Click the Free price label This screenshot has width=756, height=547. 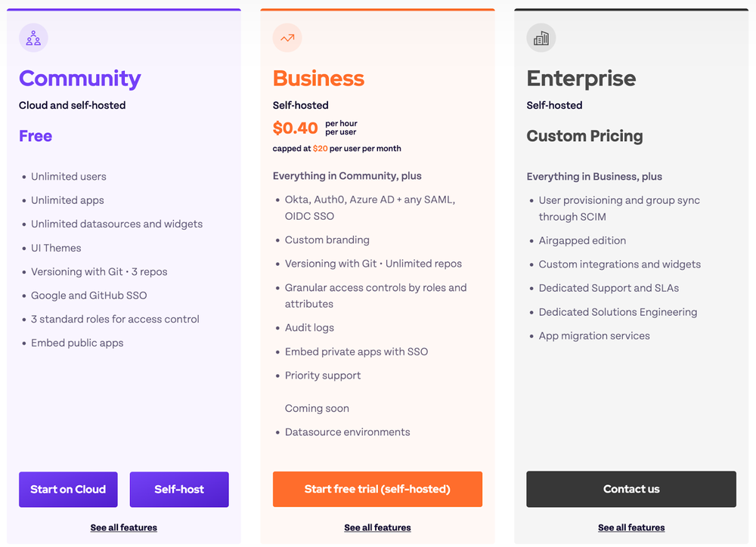pos(35,135)
